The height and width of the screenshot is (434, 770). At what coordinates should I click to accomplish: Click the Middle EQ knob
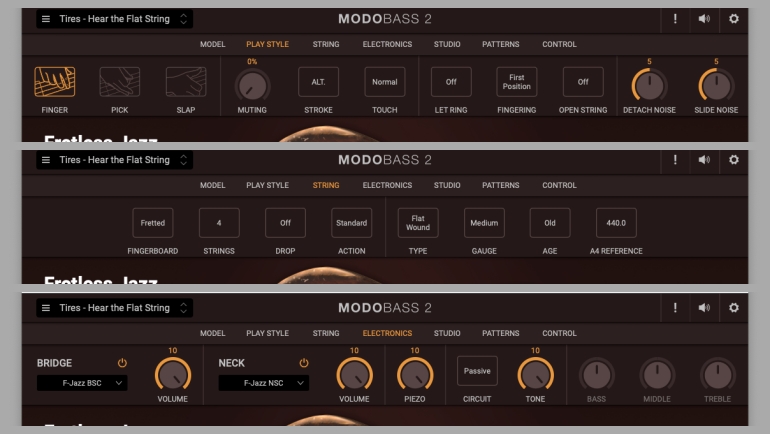[657, 375]
